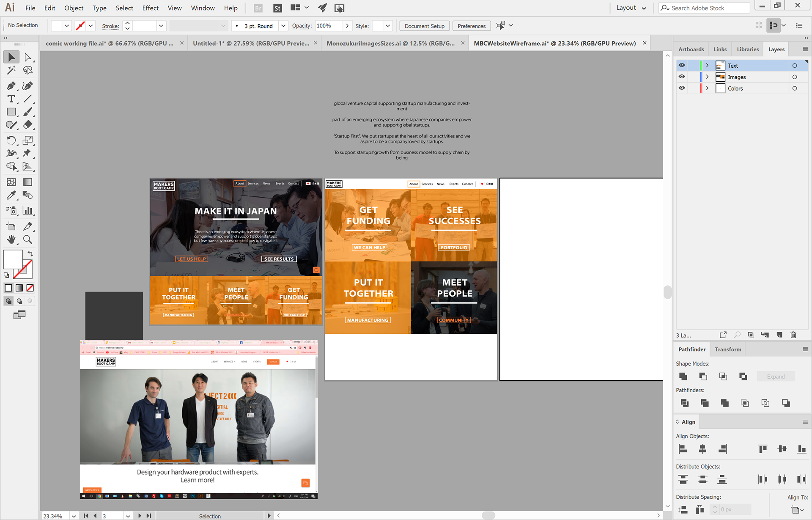Screen dimensions: 812x520
Task: Pick the Lasso tool
Action: (27, 70)
